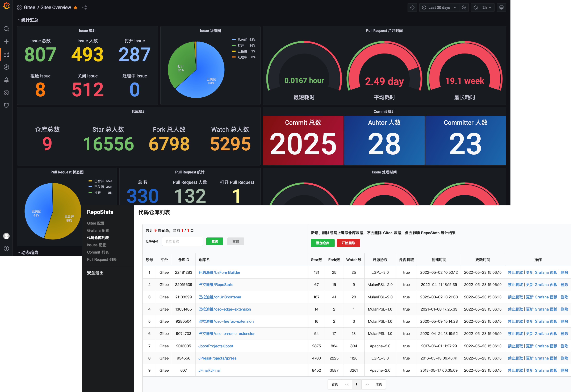The image size is (576, 392).
Task: Click the Star数 column header
Action: pyautogui.click(x=316, y=260)
